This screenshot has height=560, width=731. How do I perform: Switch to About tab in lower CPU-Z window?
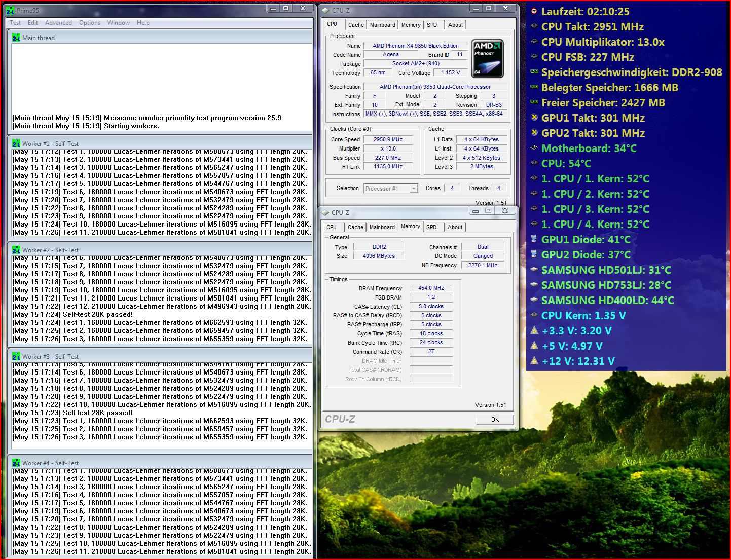[x=455, y=227]
